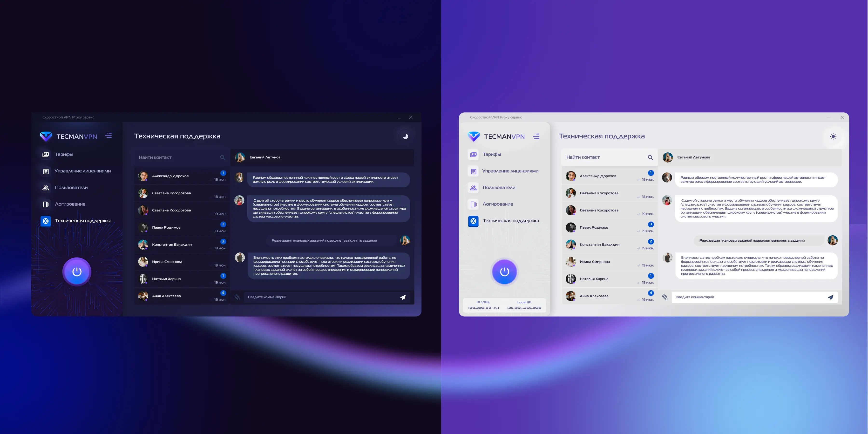
Task: Toggle VPN power button in dark window
Action: click(x=77, y=271)
